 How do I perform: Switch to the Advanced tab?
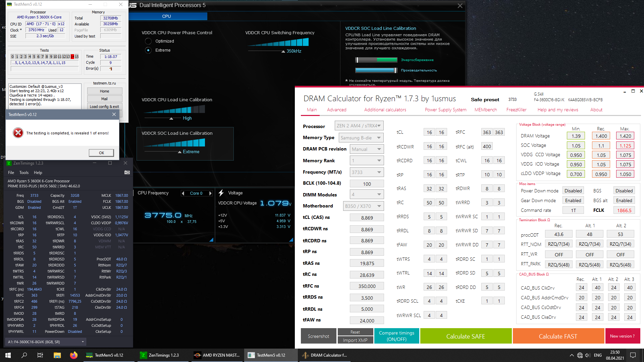336,110
